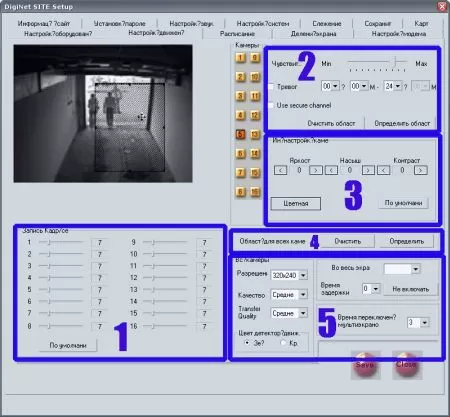Viewport: 450px width, 417px height.
Task: Open the first 00 hour dropdown
Action: pos(335,86)
